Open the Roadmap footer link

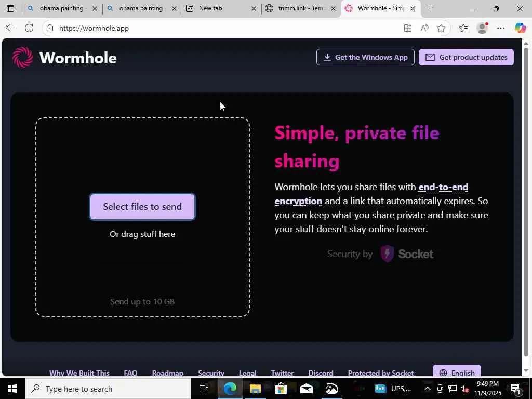click(168, 373)
